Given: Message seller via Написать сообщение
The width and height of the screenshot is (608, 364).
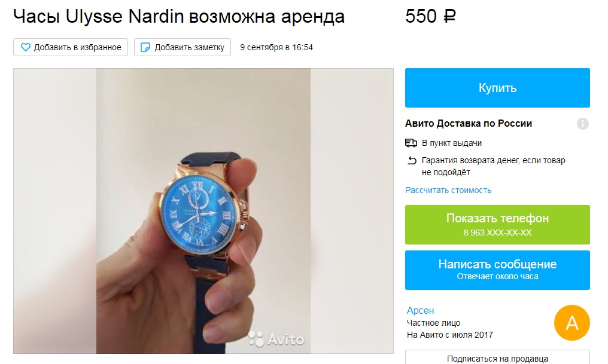Looking at the screenshot, I should (497, 270).
